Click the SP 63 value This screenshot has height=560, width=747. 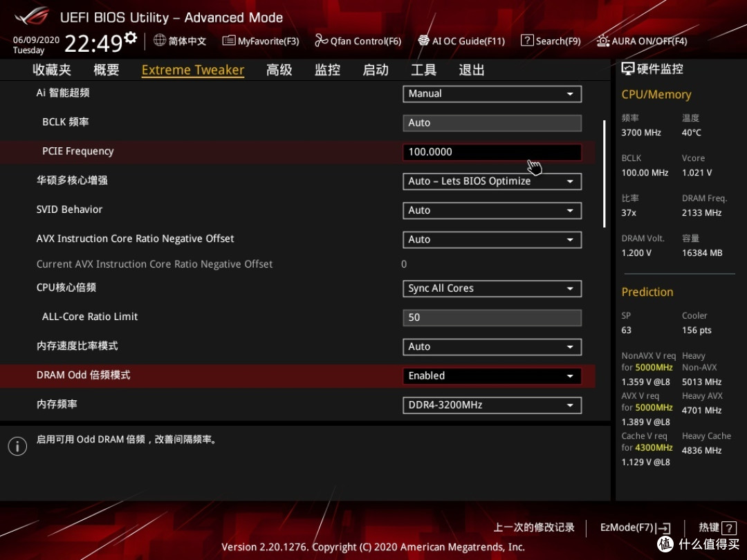point(626,330)
